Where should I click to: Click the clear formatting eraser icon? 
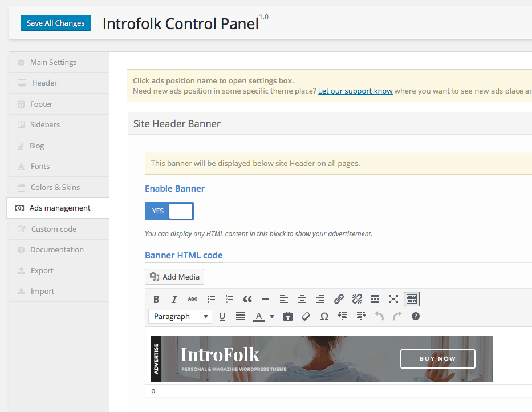coord(306,316)
